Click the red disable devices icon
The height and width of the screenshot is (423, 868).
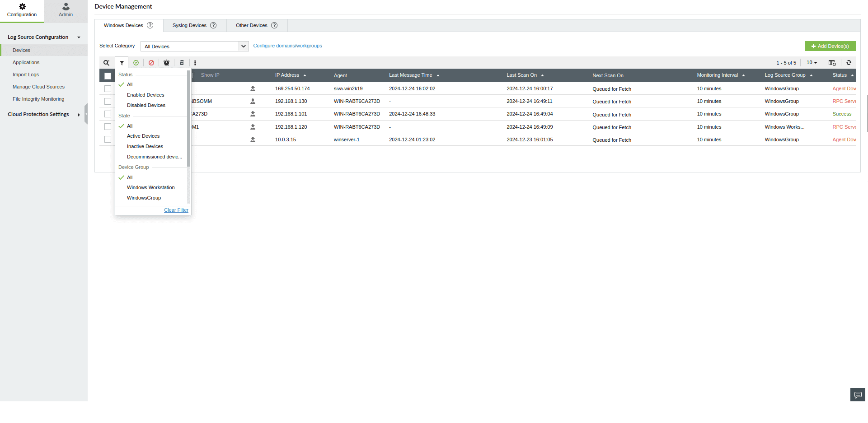[x=151, y=63]
